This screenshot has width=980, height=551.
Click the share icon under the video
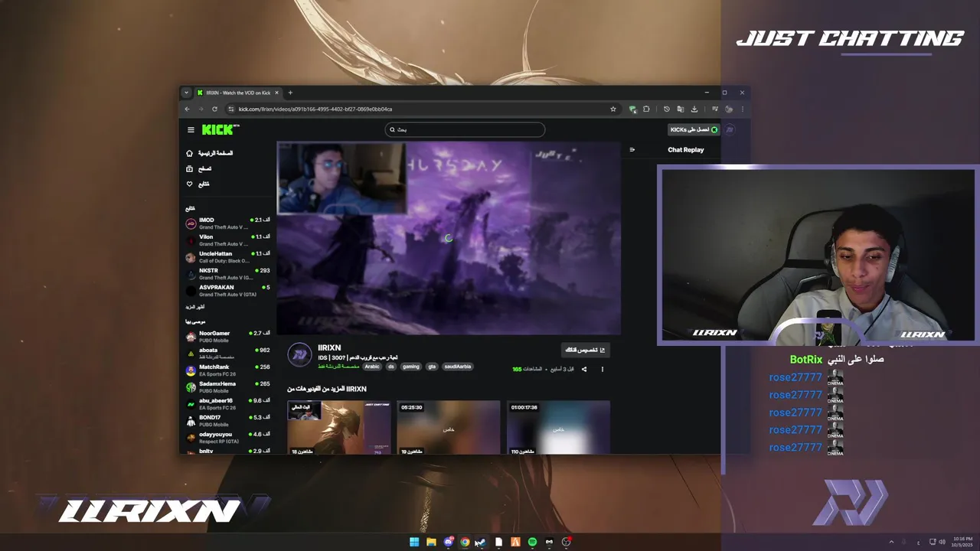coord(584,370)
